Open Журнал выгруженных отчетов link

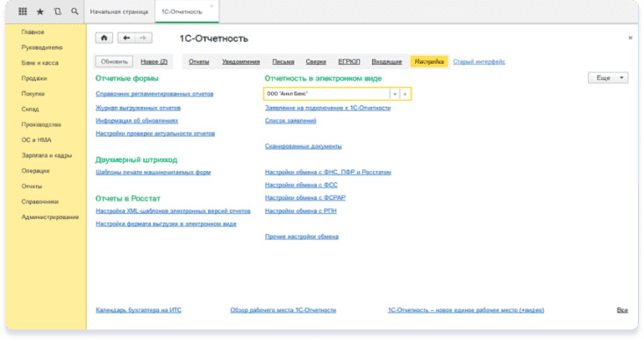coord(138,108)
